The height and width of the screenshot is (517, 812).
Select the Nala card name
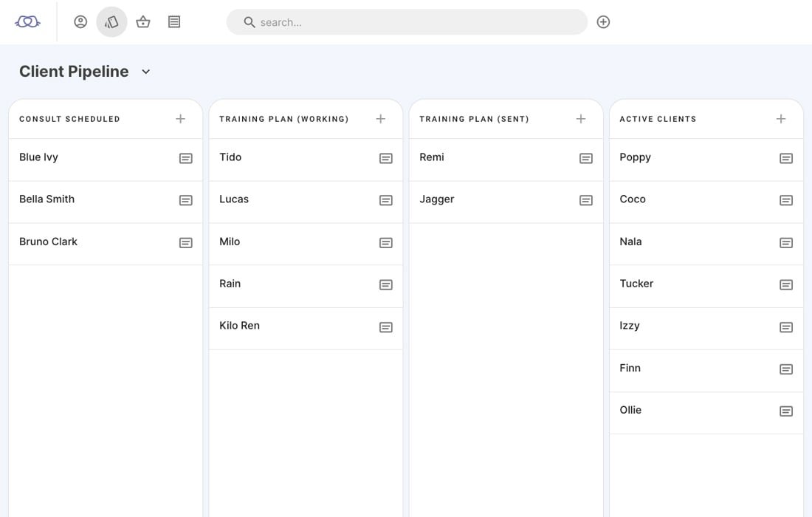[630, 242]
